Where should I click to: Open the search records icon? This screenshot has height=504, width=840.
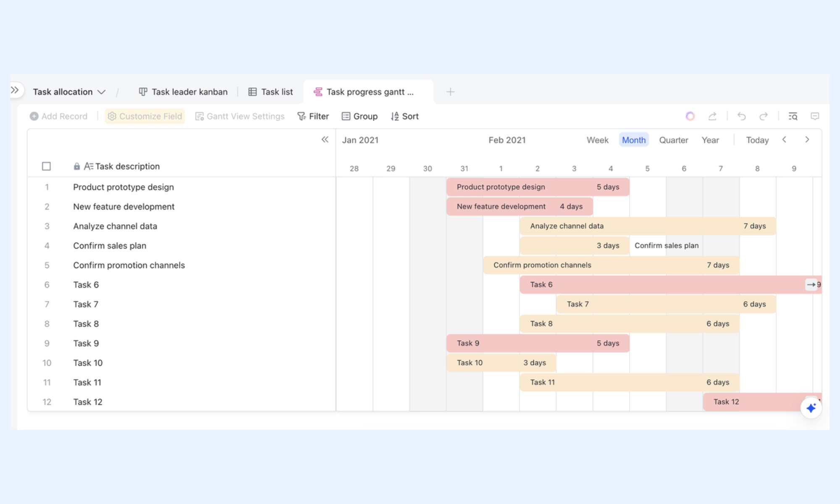(793, 116)
